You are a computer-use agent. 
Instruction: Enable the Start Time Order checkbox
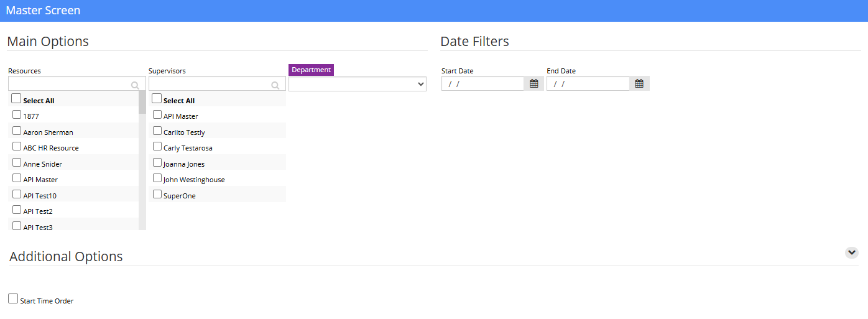point(13,299)
